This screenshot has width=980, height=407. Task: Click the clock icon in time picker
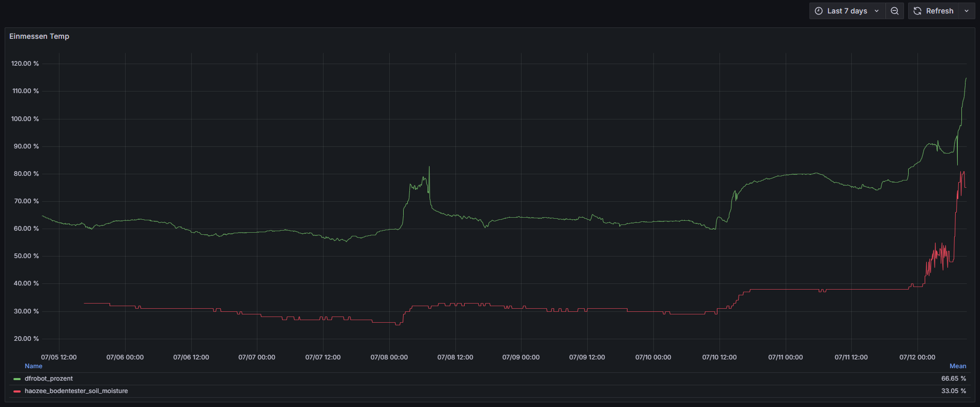click(819, 11)
